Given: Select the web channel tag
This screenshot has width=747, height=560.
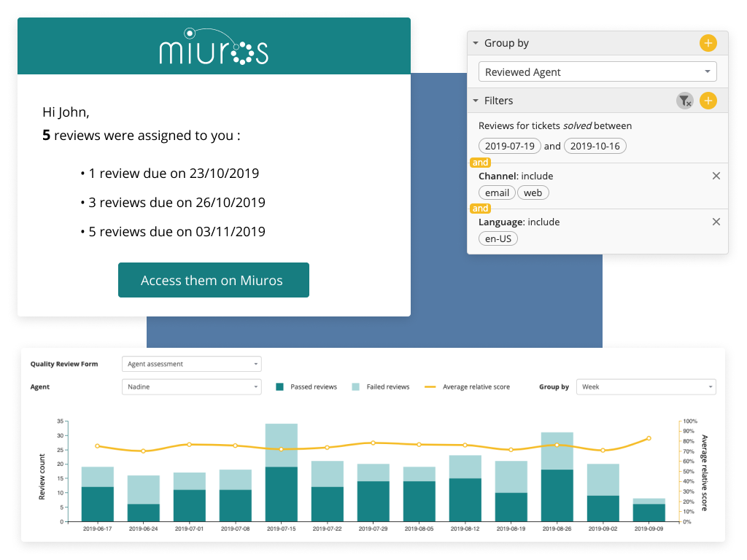Looking at the screenshot, I should 533,192.
